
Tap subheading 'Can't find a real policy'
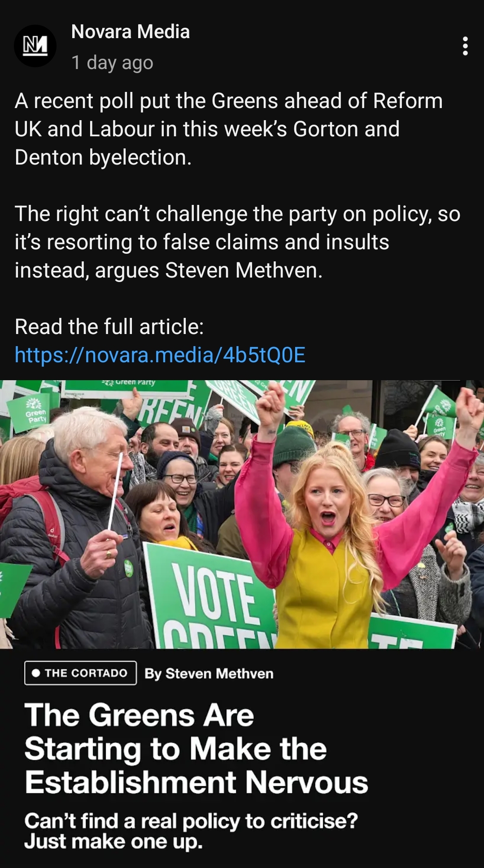[191, 831]
